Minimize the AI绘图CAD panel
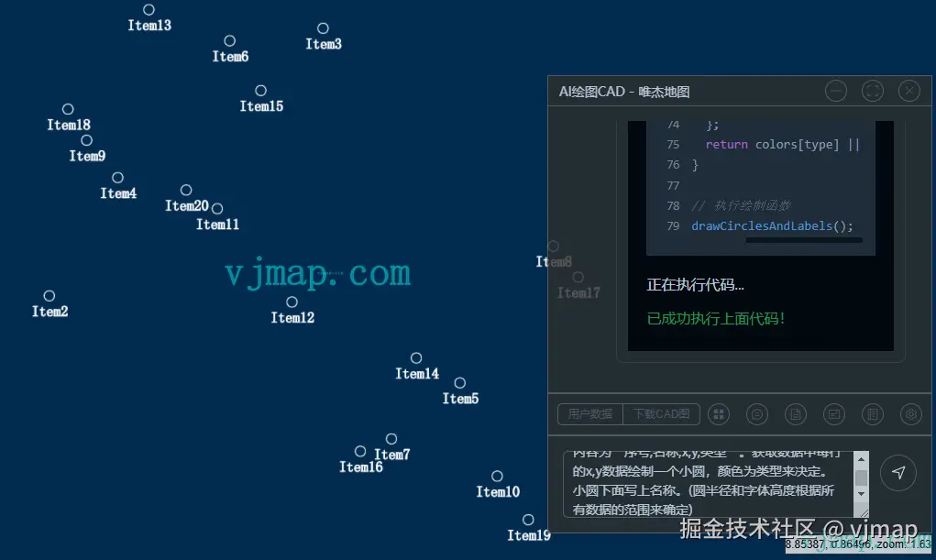 (x=836, y=92)
